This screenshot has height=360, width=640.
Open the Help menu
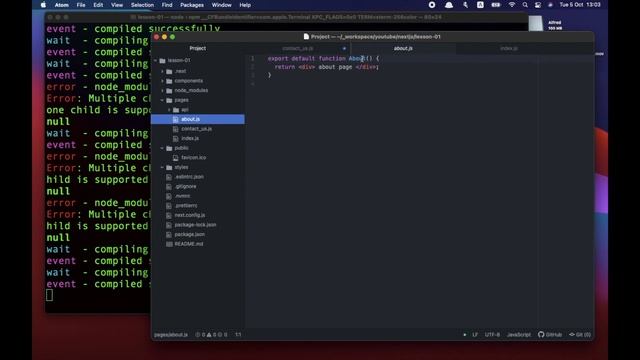pyautogui.click(x=245, y=5)
